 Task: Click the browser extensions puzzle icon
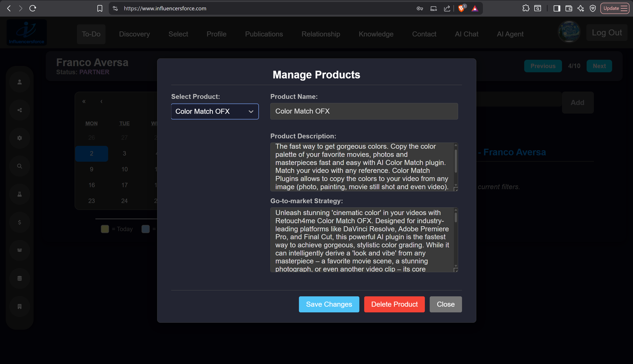(526, 8)
